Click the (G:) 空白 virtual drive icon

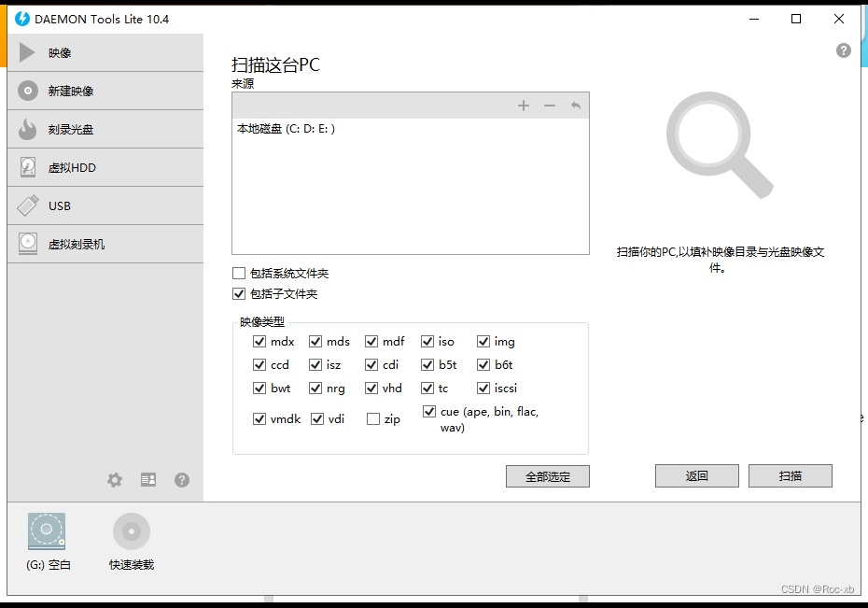tap(47, 531)
